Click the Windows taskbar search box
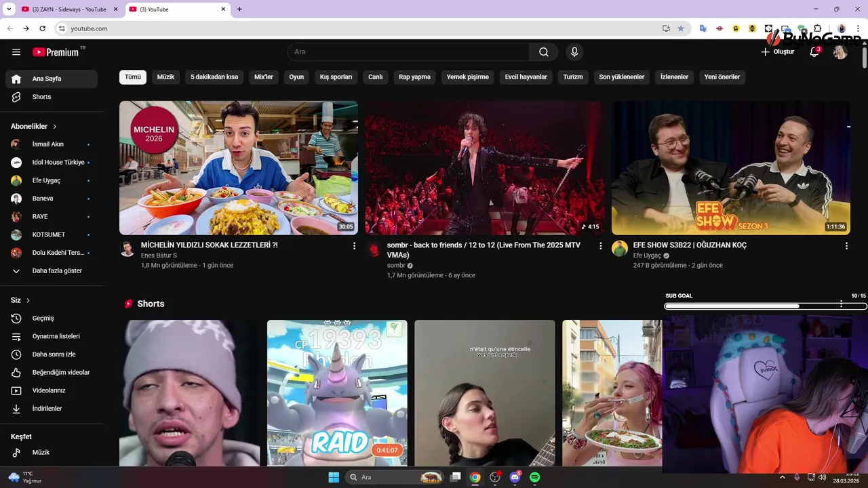Image resolution: width=868 pixels, height=488 pixels. pos(395,477)
